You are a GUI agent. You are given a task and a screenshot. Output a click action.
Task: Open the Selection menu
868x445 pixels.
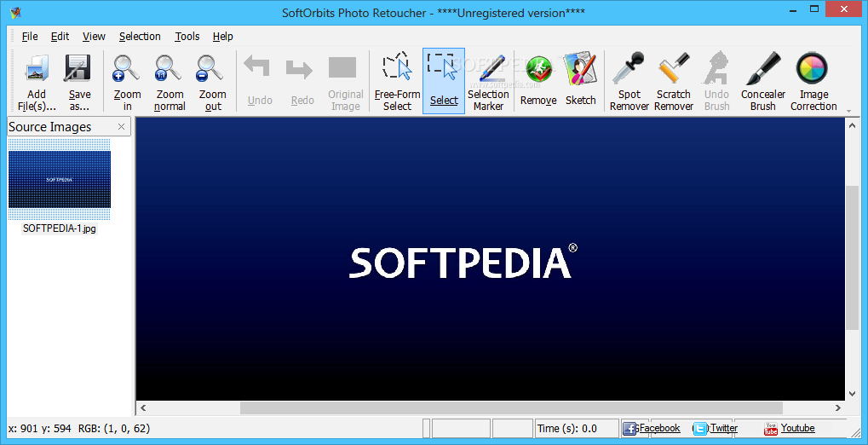click(140, 36)
